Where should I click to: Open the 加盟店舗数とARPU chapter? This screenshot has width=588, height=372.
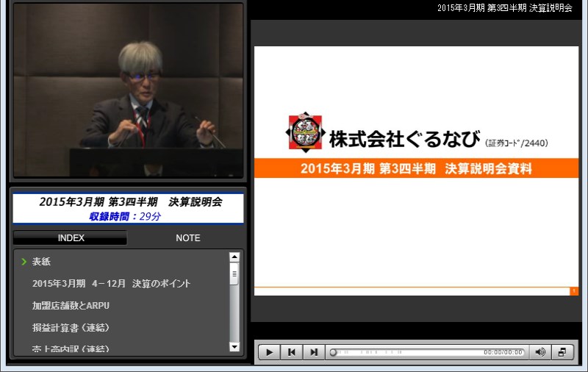point(71,306)
